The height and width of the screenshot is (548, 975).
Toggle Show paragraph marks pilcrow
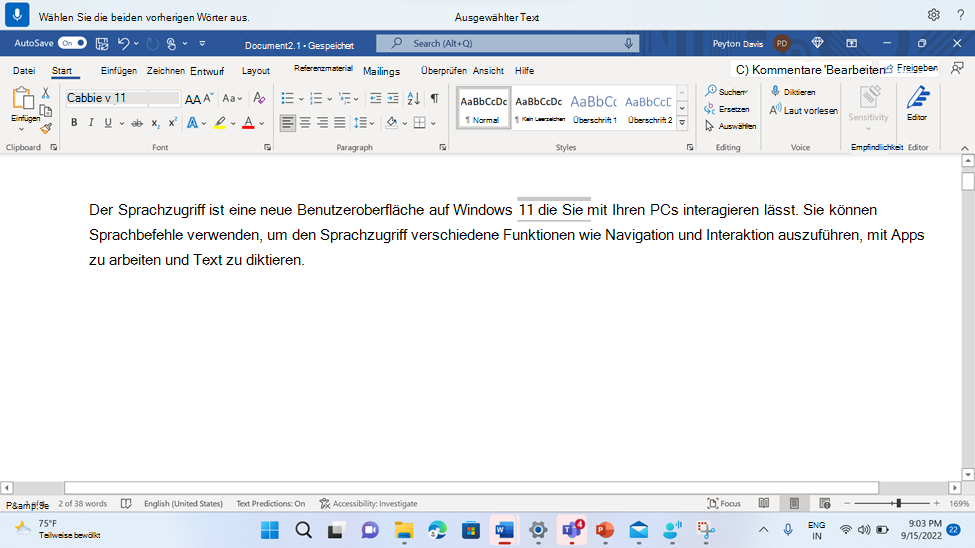tap(435, 98)
